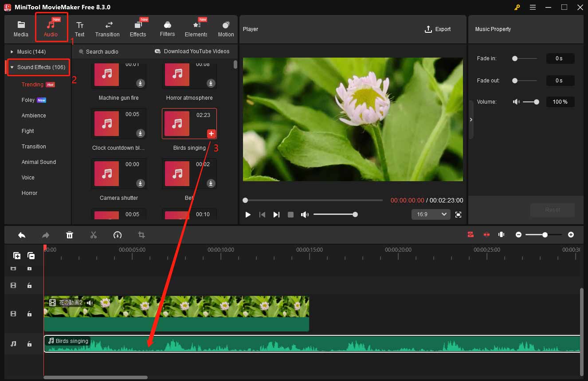The height and width of the screenshot is (381, 588).
Task: Zoom in the timeline
Action: [x=571, y=235]
